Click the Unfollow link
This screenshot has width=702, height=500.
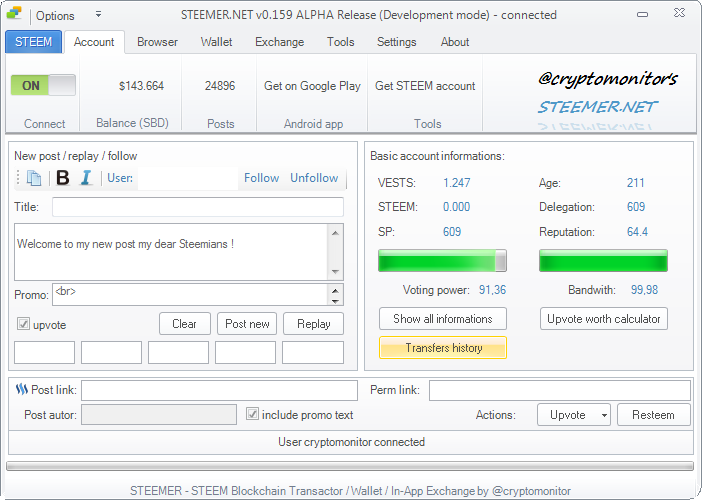[x=314, y=178]
